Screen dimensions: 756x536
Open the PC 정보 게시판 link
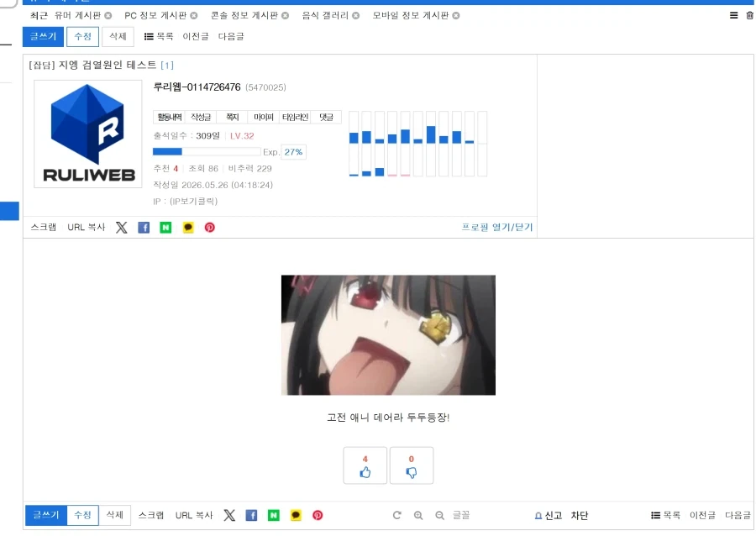[x=155, y=15]
